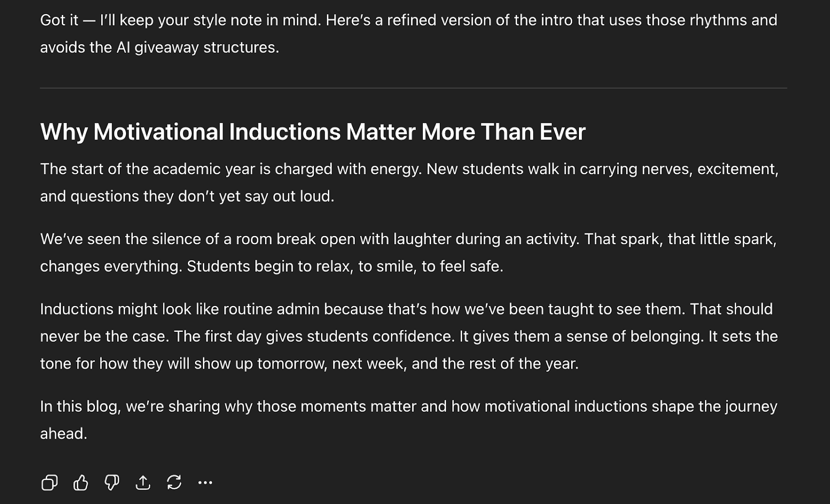This screenshot has width=830, height=504.
Task: Give the response a thumbs up
Action: [80, 483]
